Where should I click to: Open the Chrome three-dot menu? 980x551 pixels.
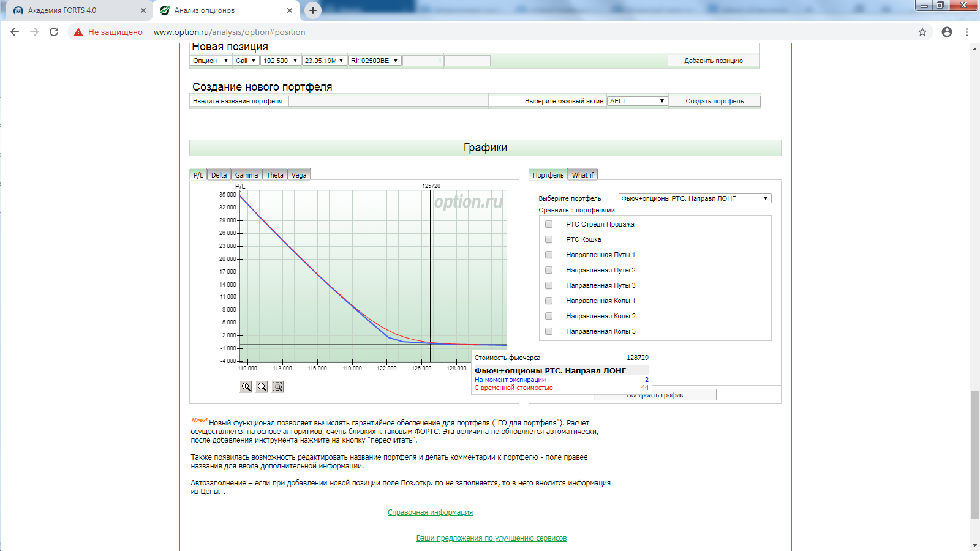[967, 32]
